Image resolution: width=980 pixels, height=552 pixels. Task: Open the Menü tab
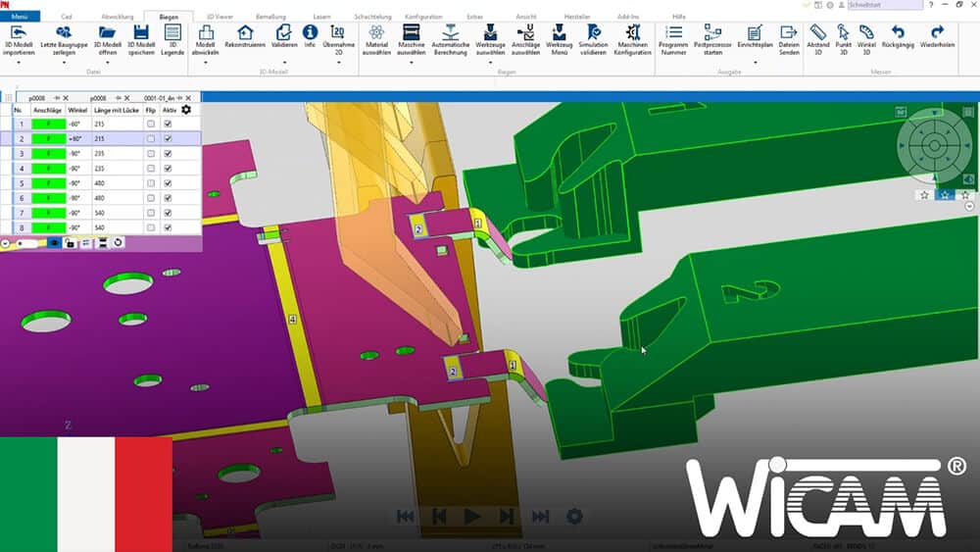click(x=20, y=17)
